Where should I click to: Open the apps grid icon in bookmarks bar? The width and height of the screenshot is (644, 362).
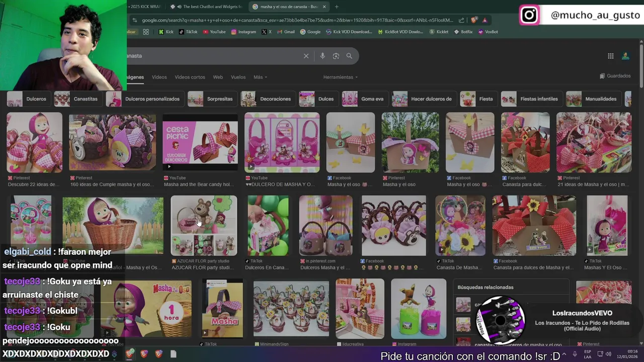click(146, 32)
